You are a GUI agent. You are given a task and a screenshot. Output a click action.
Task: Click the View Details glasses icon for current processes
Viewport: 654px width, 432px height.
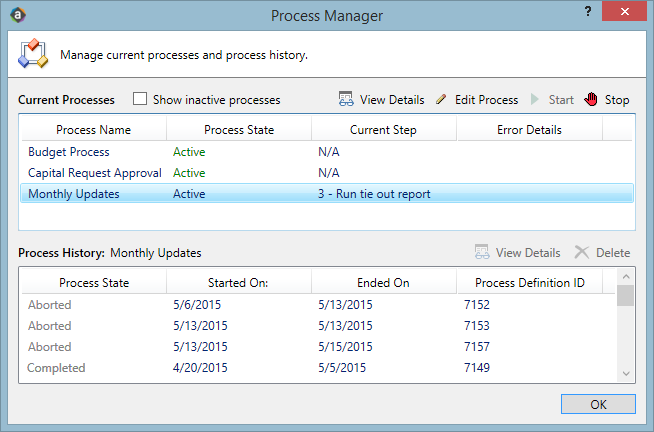click(x=346, y=99)
